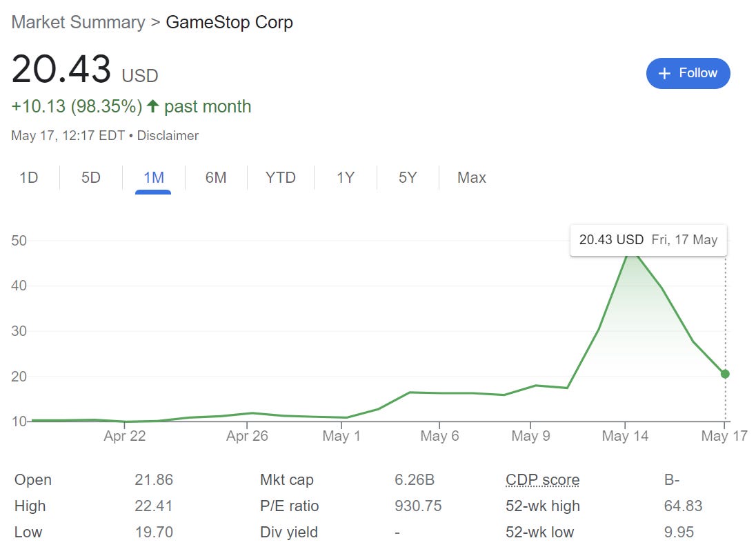Click the GameStop Corp title text

point(229,22)
